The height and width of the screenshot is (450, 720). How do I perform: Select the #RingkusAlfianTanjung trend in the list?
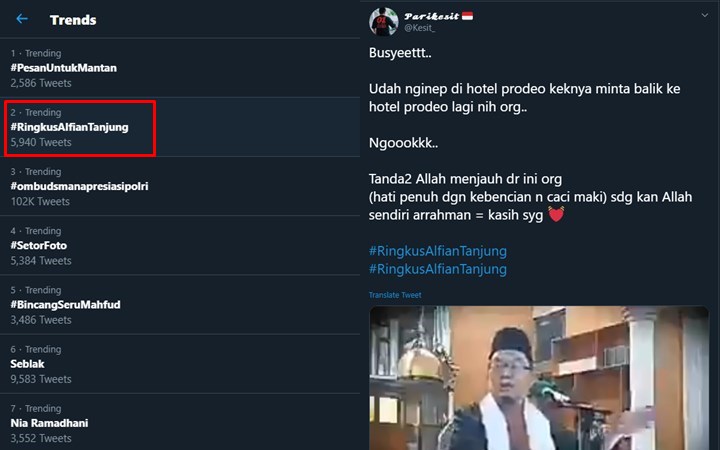tap(69, 127)
